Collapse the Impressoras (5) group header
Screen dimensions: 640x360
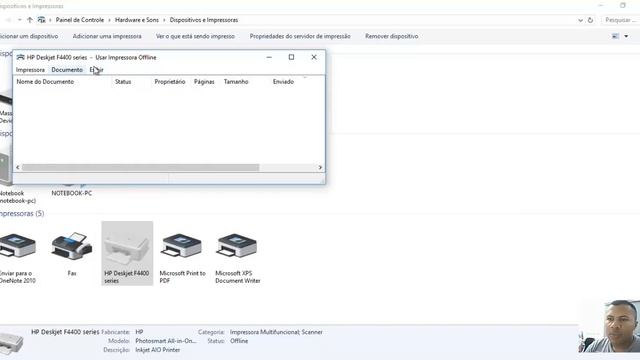pos(22,213)
